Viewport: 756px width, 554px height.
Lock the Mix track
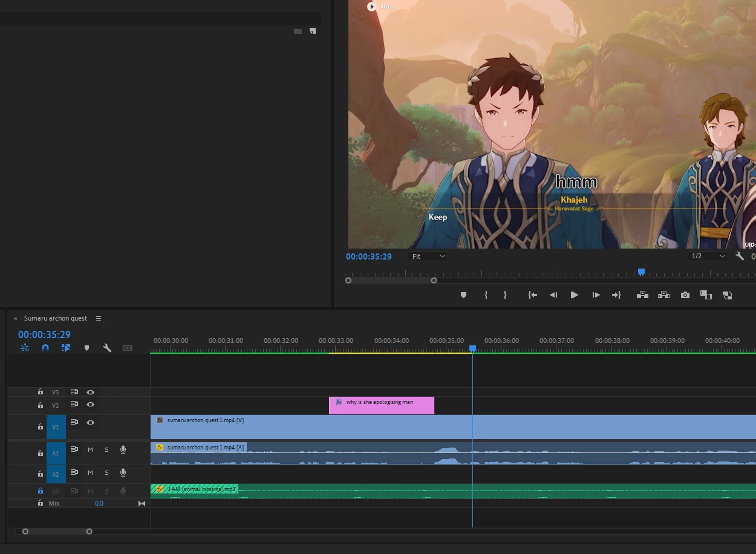(41, 503)
